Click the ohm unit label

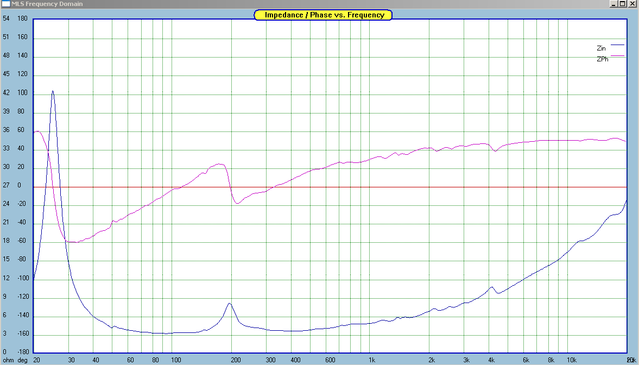(8, 360)
